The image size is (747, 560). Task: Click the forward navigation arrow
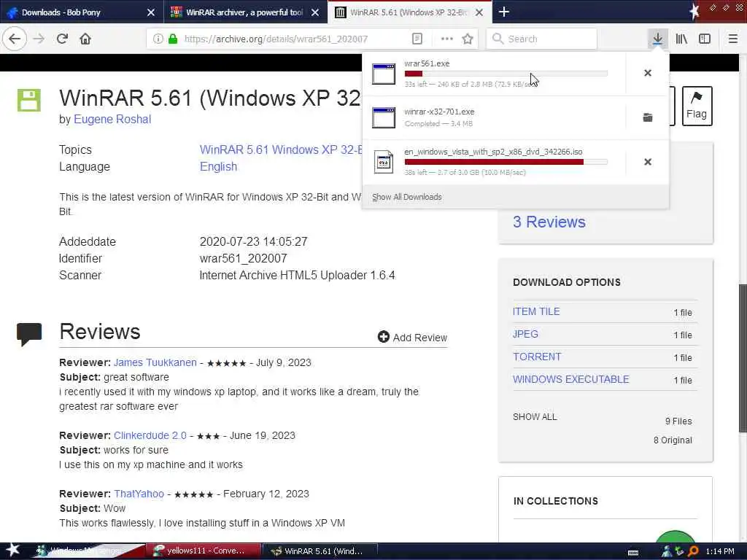coord(39,39)
